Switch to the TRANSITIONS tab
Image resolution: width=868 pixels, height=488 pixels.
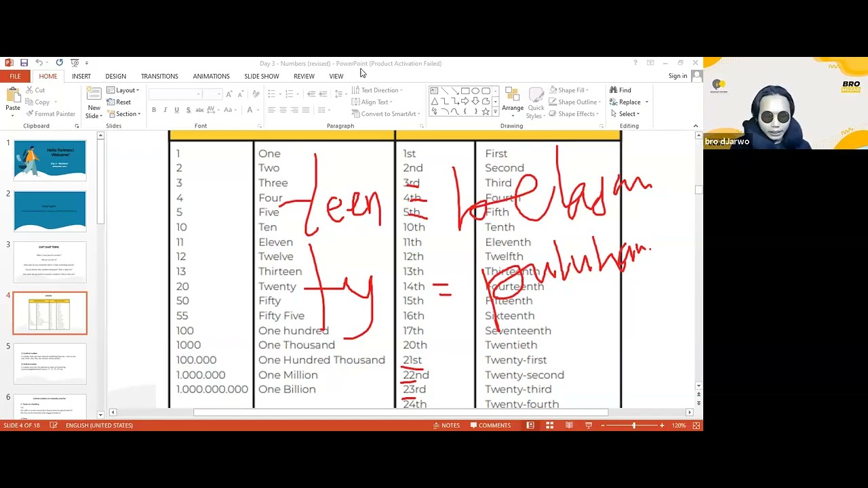point(159,77)
